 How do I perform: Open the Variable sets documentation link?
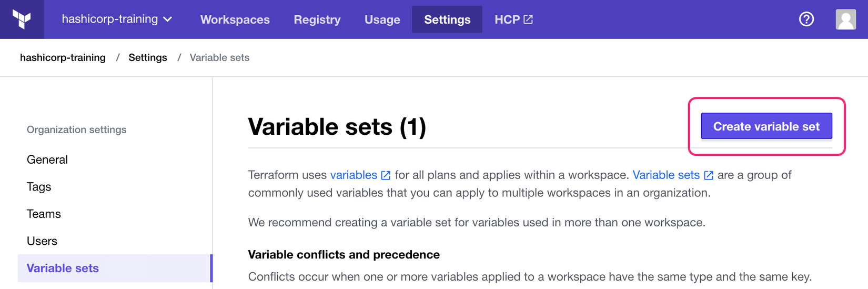(x=665, y=175)
